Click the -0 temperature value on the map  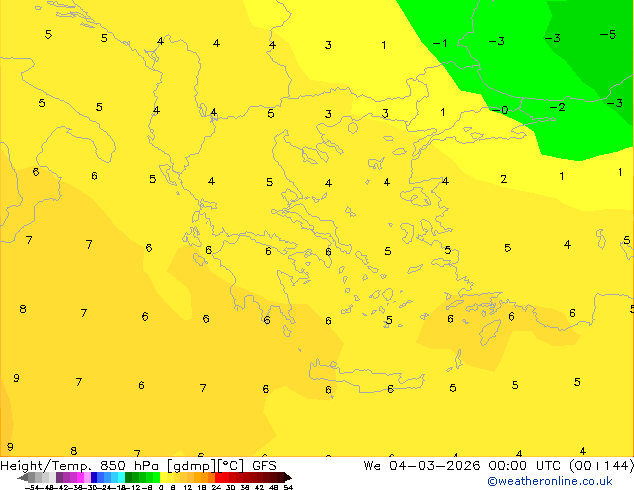pyautogui.click(x=500, y=110)
